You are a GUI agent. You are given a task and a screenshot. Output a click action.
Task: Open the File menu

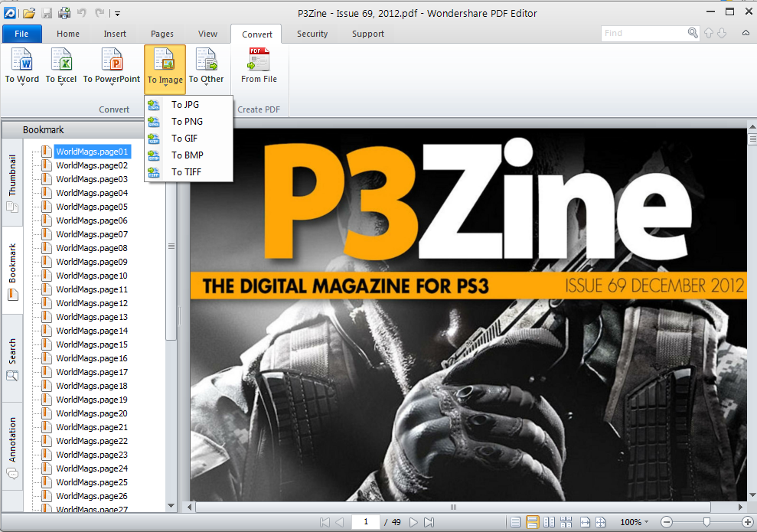click(x=22, y=34)
